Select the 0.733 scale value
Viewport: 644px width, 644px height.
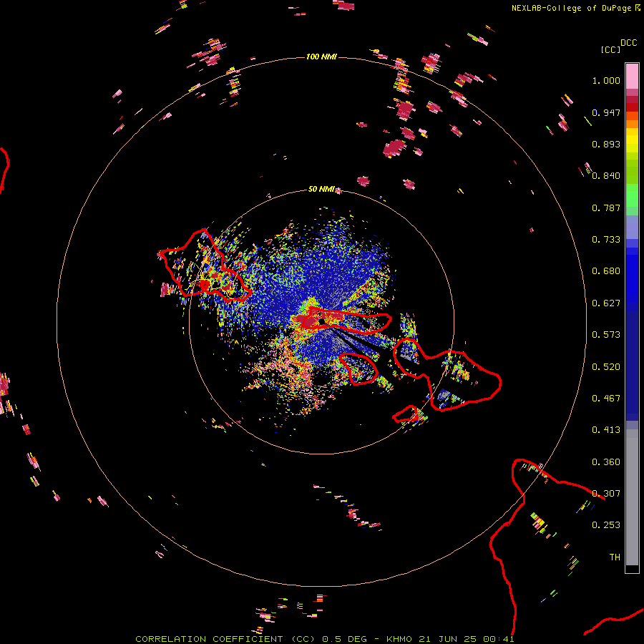point(606,240)
